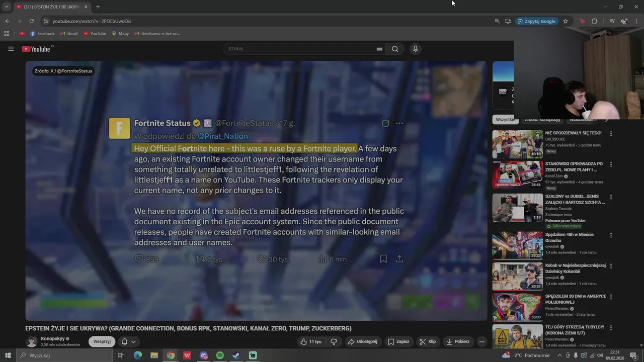Open the YouTube hamburger guide menu
The height and width of the screenshot is (362, 644).
(x=11, y=49)
